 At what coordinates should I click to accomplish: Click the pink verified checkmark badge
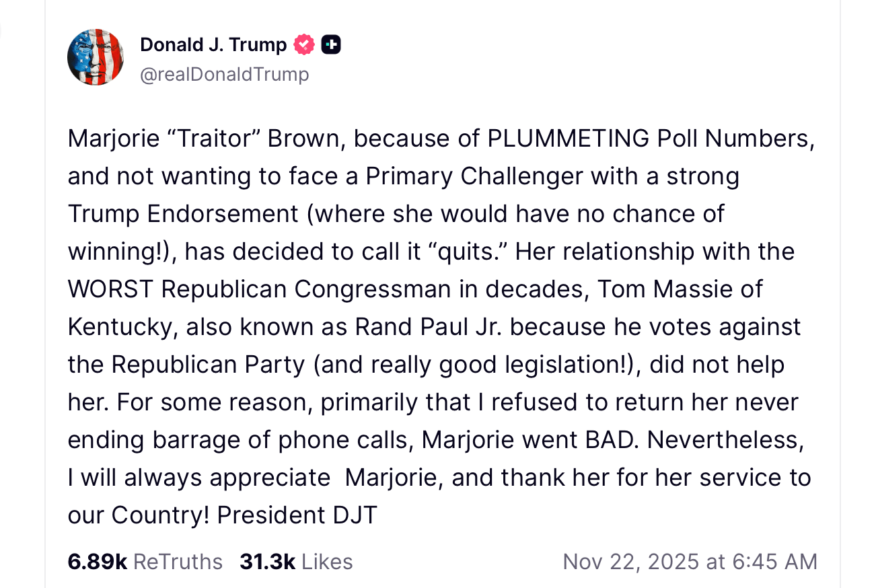coord(304,44)
